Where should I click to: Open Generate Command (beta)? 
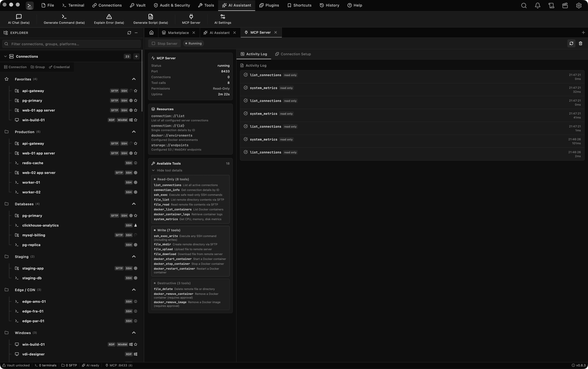pyautogui.click(x=64, y=19)
